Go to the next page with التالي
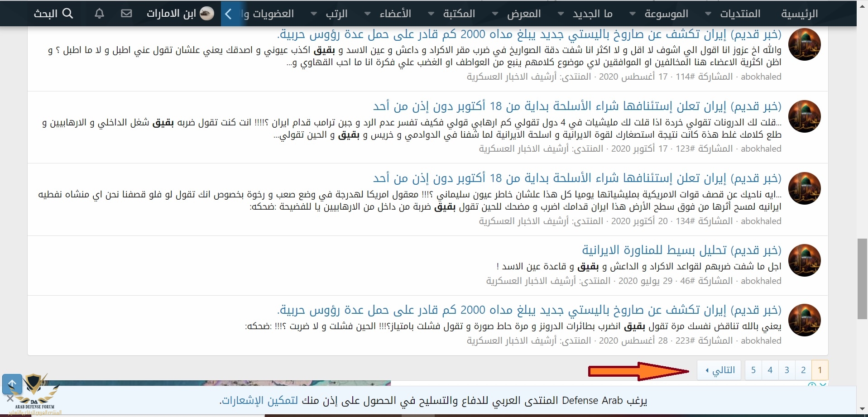The height and width of the screenshot is (417, 868). [x=719, y=370]
